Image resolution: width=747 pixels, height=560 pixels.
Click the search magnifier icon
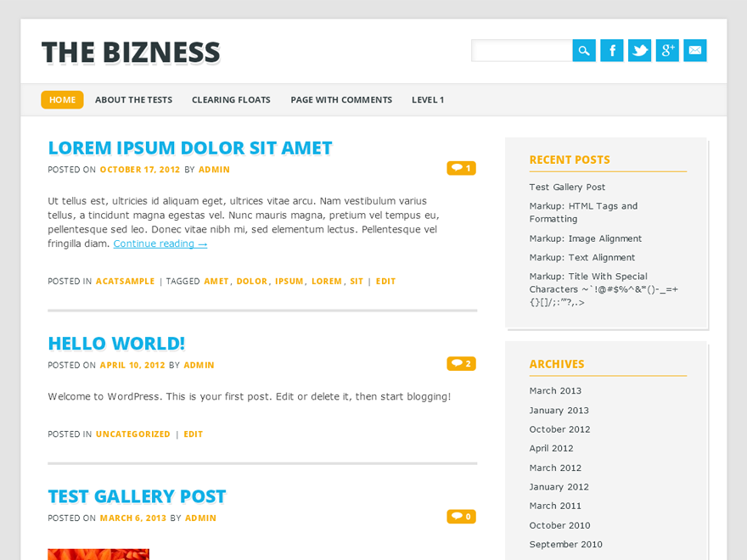583,50
